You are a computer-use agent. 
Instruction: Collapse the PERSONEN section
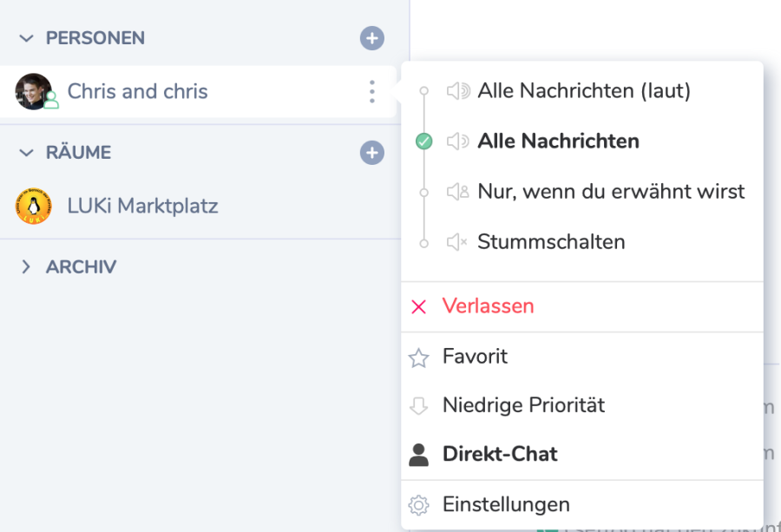27,38
